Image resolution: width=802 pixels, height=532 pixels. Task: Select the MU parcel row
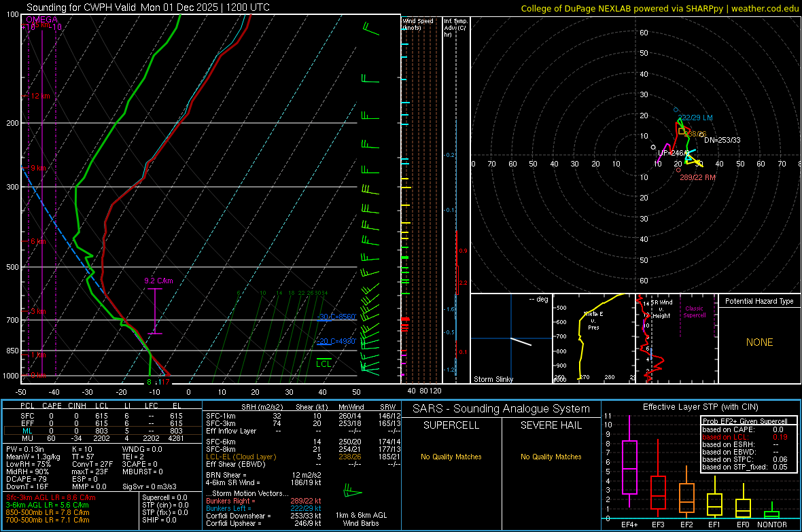pos(102,438)
